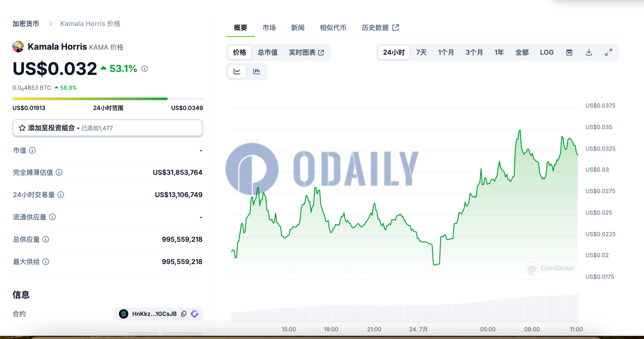
Task: Click the US$0.035 price axis label
Action: 599,127
